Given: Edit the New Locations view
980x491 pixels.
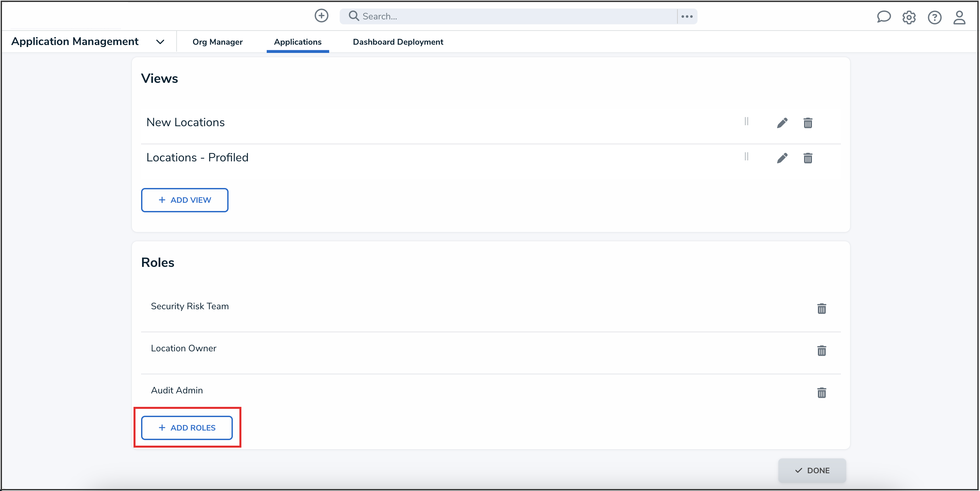Looking at the screenshot, I should point(782,123).
